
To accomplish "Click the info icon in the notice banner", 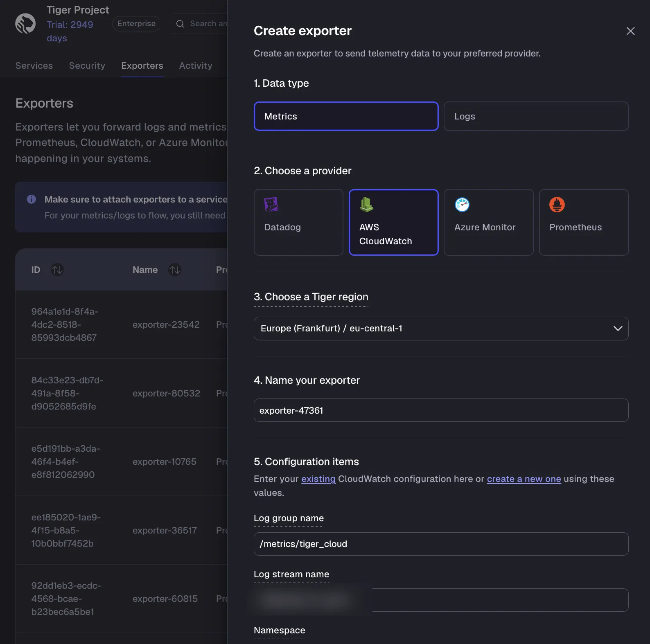I will point(32,199).
